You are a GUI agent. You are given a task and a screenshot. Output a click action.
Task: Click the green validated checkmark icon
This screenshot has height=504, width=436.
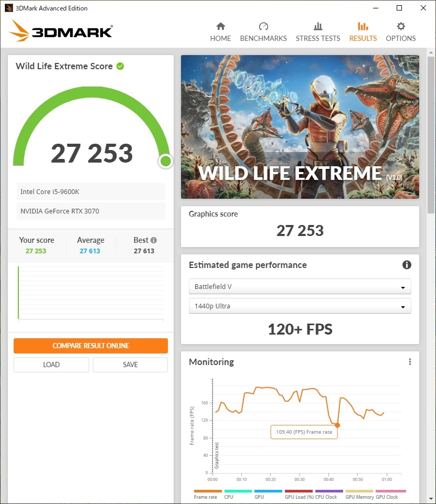(x=120, y=66)
